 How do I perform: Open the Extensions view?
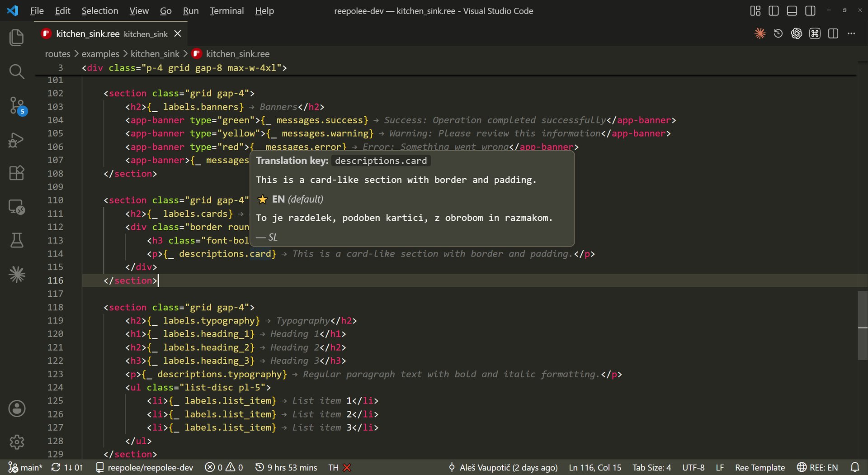point(17,173)
